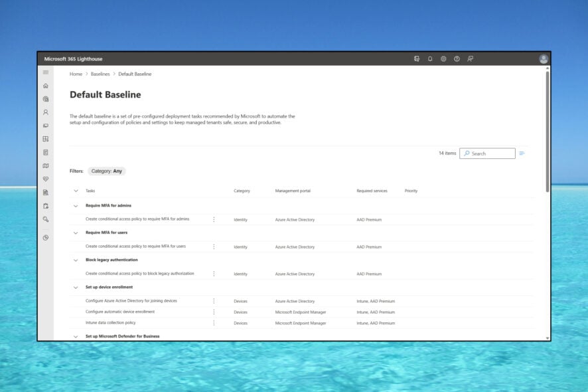Collapse the Block legacy authentication group
Viewport: 588px width, 392px height.
pyautogui.click(x=76, y=260)
